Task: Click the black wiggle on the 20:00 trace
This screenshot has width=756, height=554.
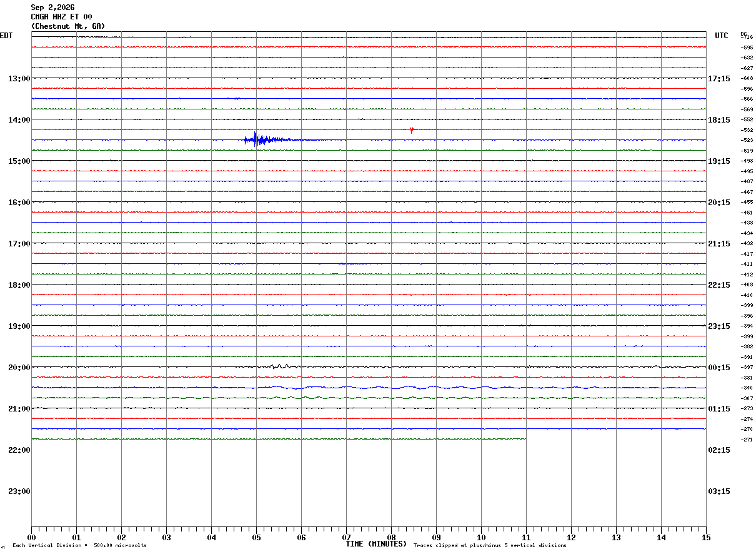Action: [280, 366]
